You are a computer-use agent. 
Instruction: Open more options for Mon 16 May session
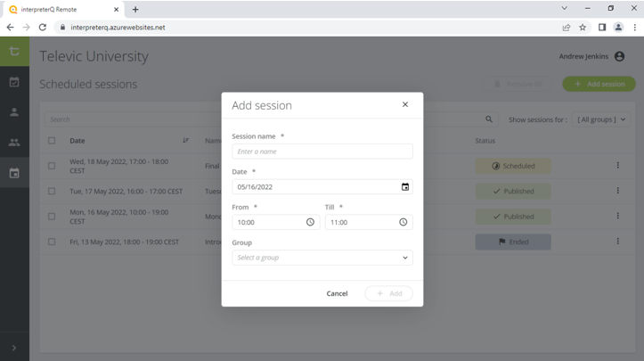pos(617,216)
